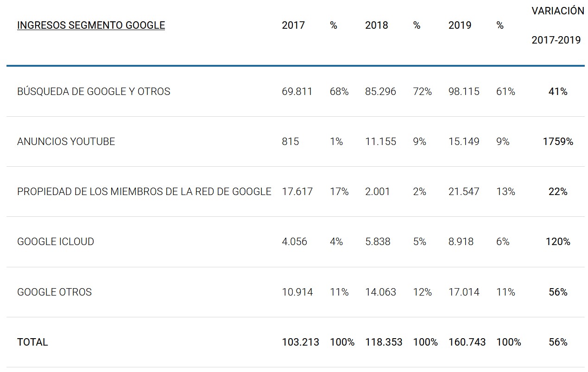Select the GOOGLE OTROS row label

[55, 292]
